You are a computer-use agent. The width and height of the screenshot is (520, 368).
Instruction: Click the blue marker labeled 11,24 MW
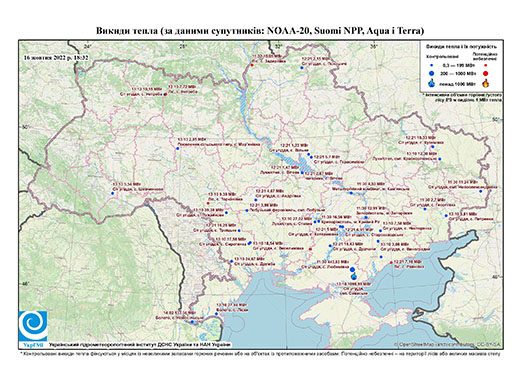(x=481, y=191)
